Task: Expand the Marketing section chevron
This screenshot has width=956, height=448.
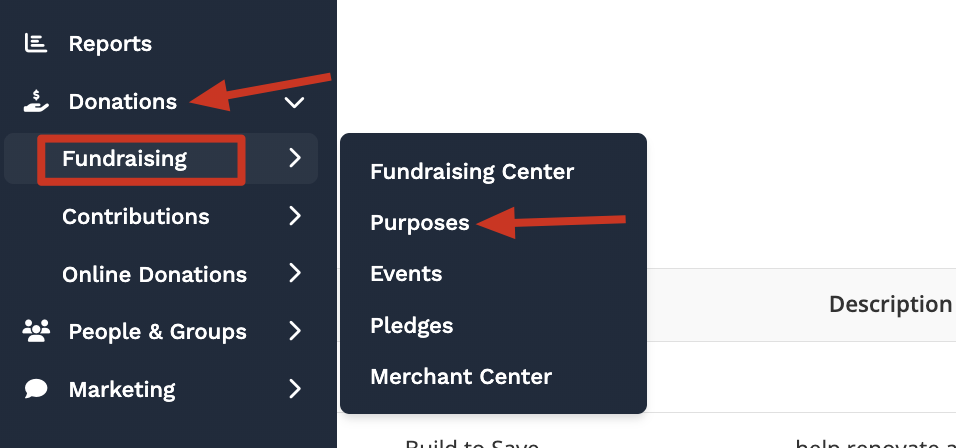Action: [x=294, y=389]
